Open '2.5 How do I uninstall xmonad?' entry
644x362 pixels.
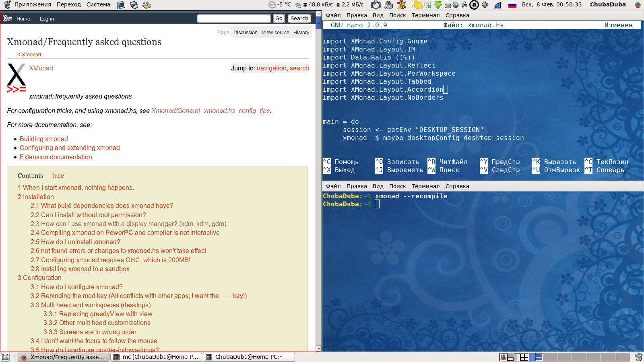click(75, 242)
